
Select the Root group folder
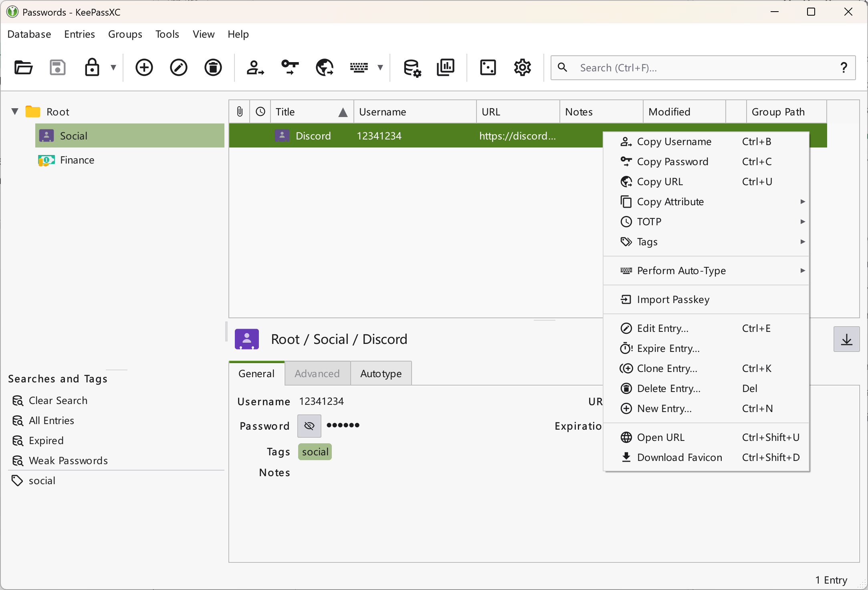tap(47, 111)
